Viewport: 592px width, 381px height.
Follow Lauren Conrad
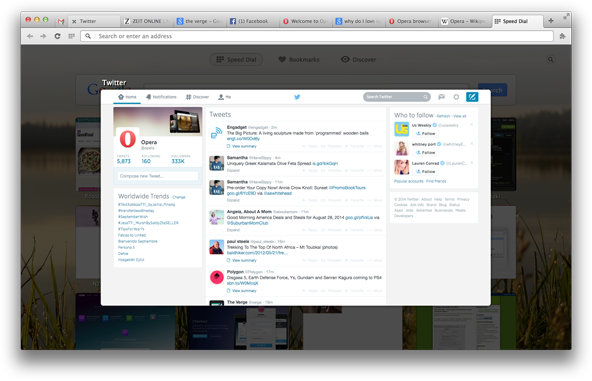(426, 171)
